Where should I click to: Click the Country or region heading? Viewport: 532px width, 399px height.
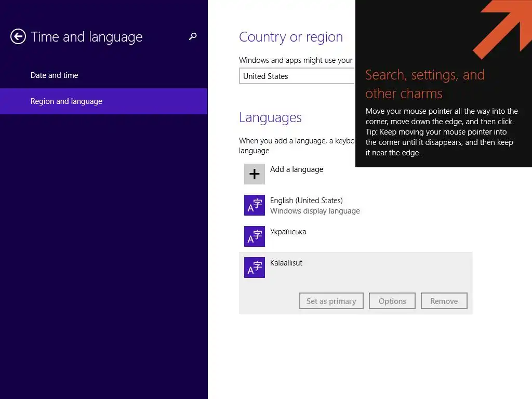click(291, 37)
